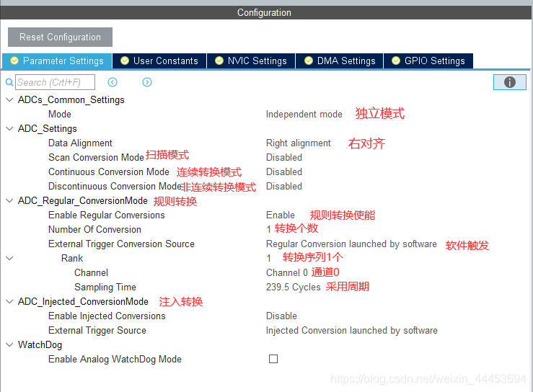533x392 pixels.
Task: Focus the Search (Ctrl+F) field
Action: pyautogui.click(x=55, y=82)
